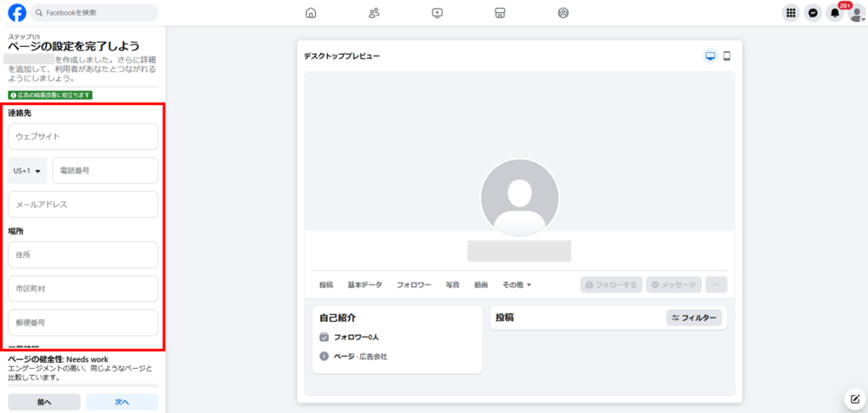The width and height of the screenshot is (868, 413).
Task: Open Messenger chats icon
Action: tap(812, 13)
